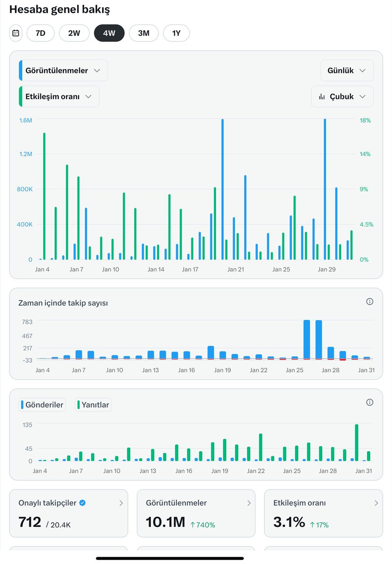Click the 10.1M views value
Viewport: 392px width, 564px height.
click(165, 522)
